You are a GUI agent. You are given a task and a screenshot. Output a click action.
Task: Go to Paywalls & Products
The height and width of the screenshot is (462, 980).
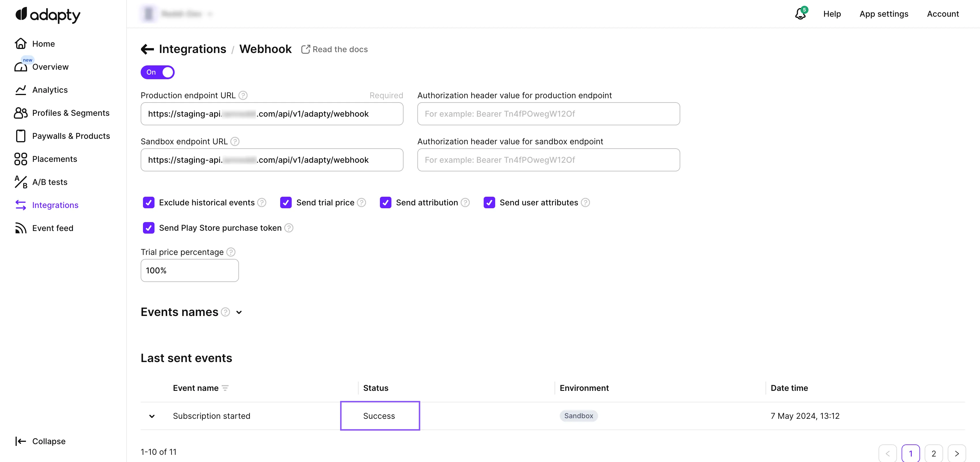[x=71, y=136]
